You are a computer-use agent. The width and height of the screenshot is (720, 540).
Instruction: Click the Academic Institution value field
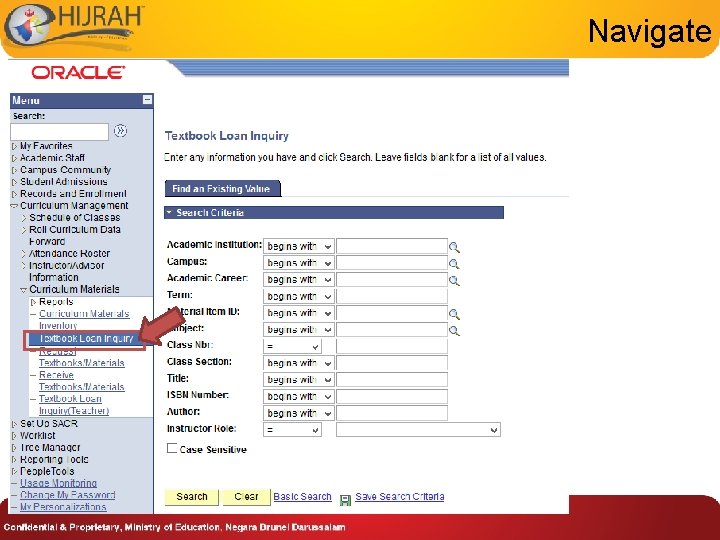pyautogui.click(x=392, y=246)
